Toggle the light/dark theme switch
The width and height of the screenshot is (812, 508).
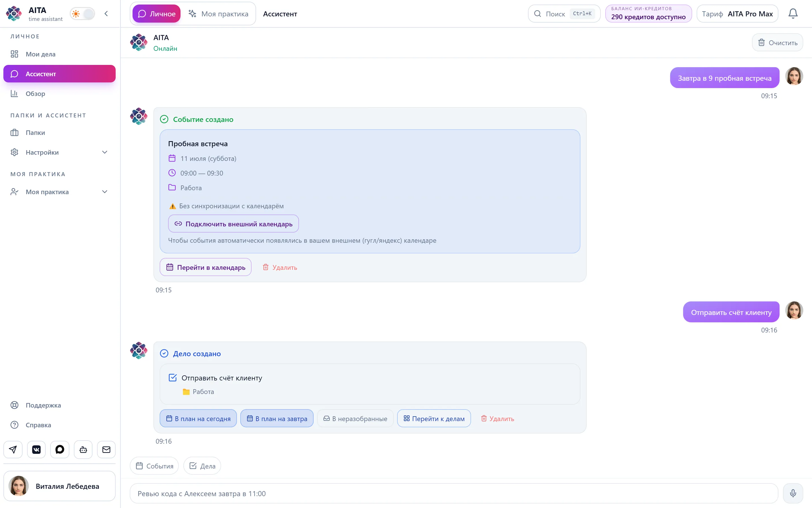click(x=83, y=14)
